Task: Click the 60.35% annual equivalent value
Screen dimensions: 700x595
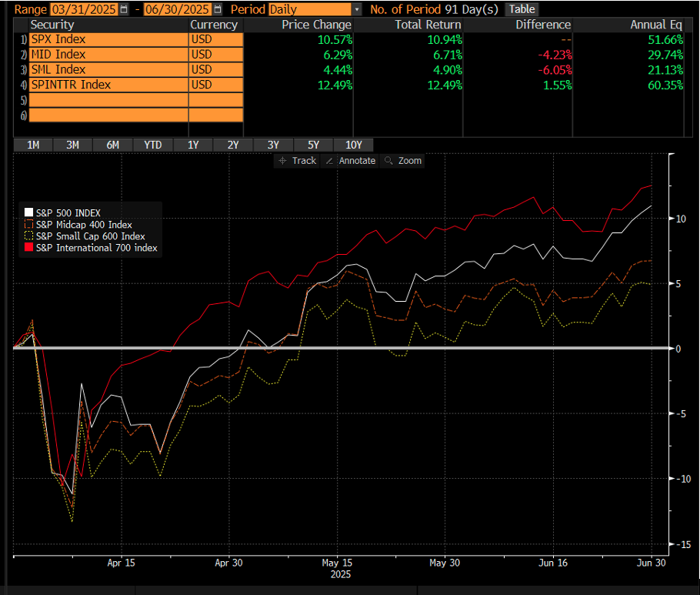Action: [x=665, y=85]
